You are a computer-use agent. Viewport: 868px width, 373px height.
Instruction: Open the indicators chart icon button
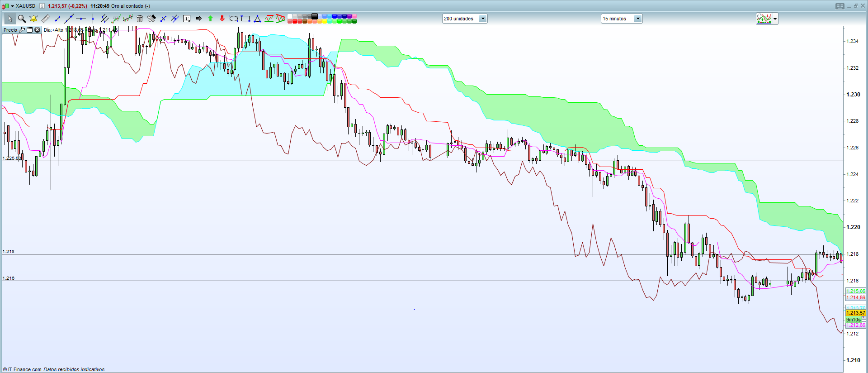click(764, 19)
